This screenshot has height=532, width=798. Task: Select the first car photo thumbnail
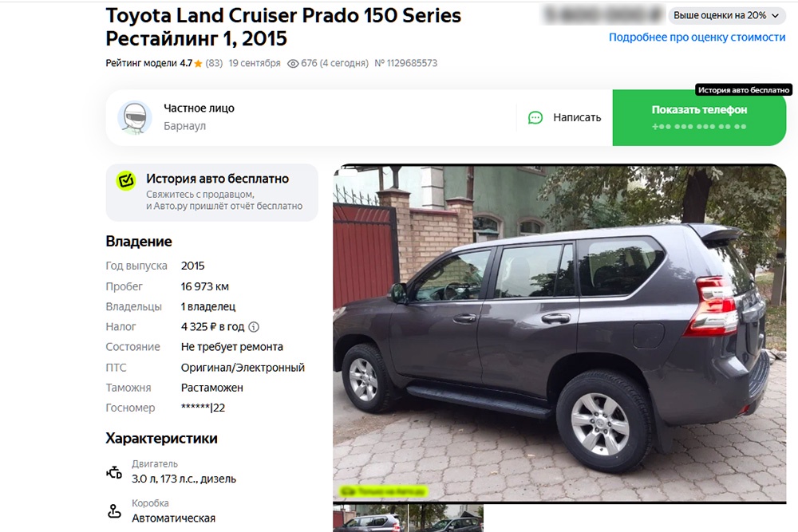tap(370, 518)
